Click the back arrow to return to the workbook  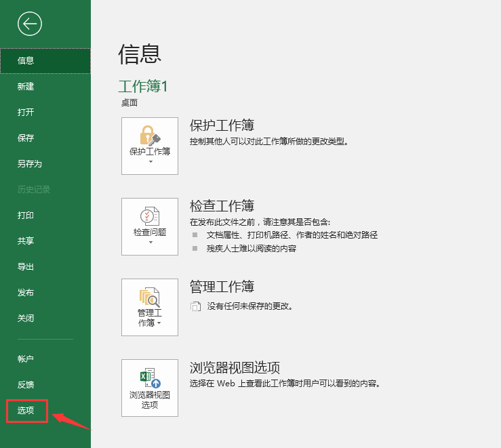tap(30, 24)
